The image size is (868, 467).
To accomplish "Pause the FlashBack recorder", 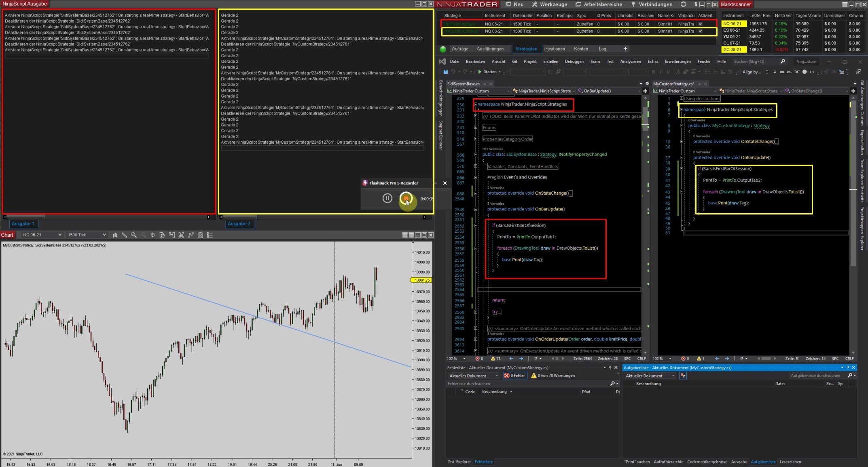I will (387, 198).
